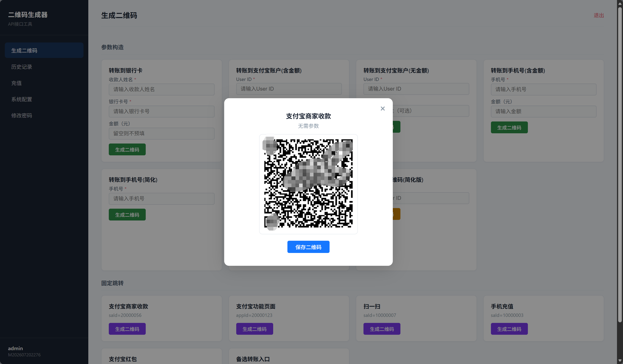Click the 请输入手机号 field in 转账到手机号(含金额)
Image resolution: width=623 pixels, height=364 pixels.
pos(543,89)
